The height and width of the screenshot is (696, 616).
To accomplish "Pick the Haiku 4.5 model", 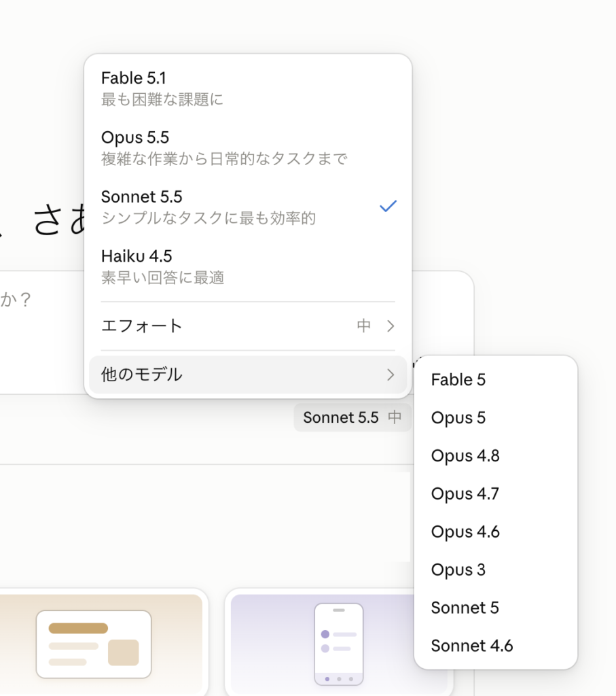I will click(248, 266).
